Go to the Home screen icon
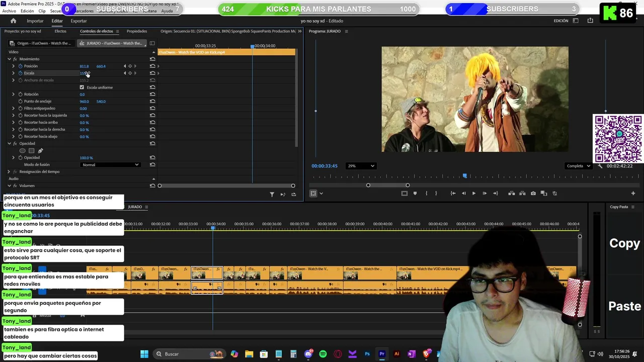644x362 pixels. [x=13, y=21]
